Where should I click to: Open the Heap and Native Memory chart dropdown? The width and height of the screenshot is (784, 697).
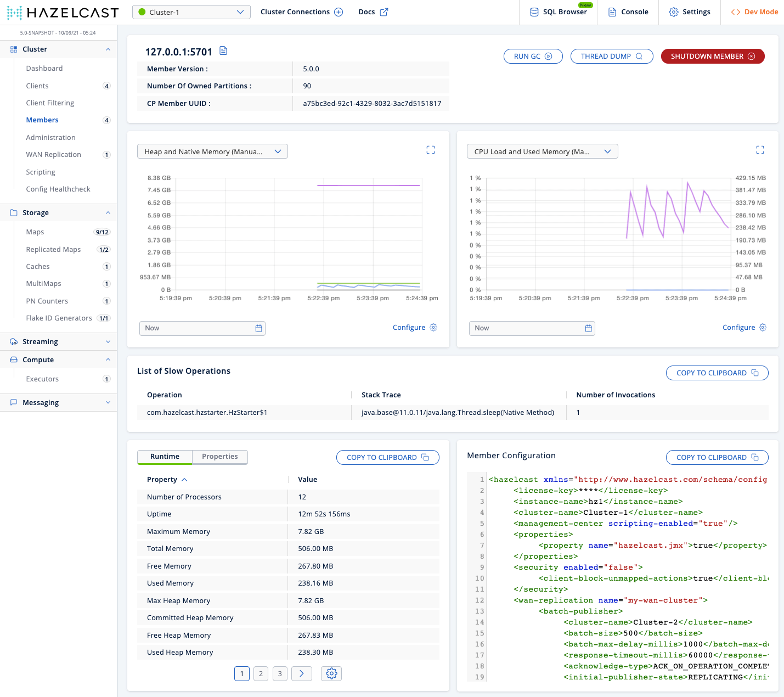point(212,151)
